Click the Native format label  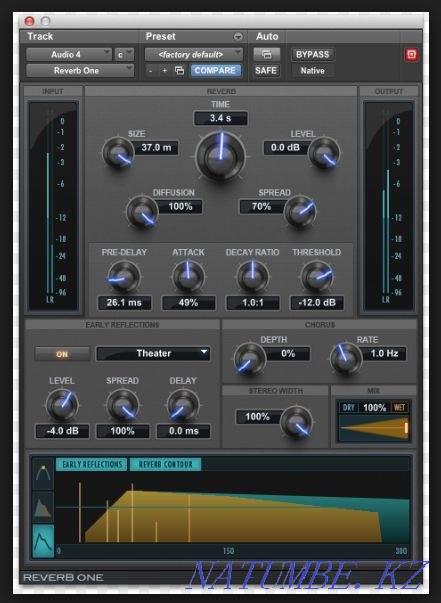coord(312,71)
